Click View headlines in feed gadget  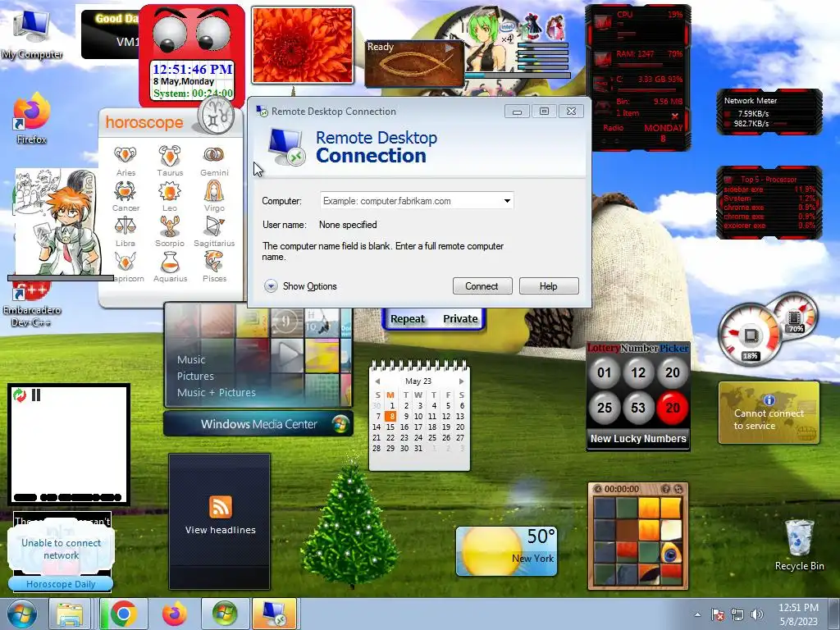[x=220, y=530]
